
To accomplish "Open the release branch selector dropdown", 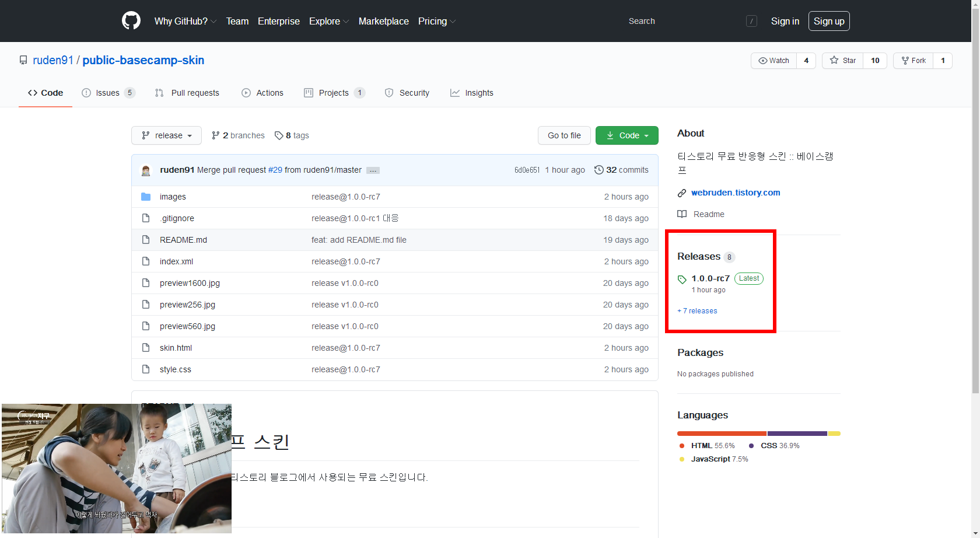I will tap(166, 135).
